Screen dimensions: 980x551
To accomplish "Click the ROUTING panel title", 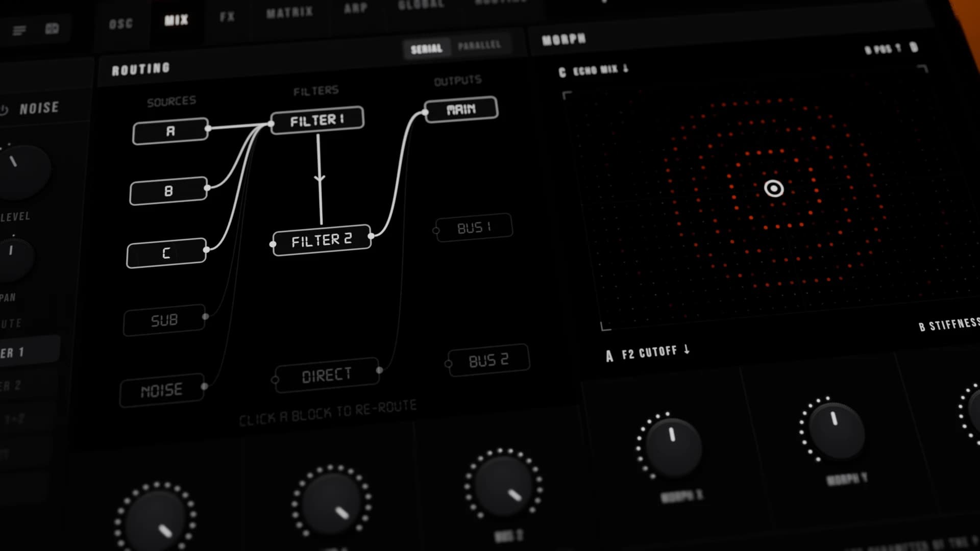I will 141,69.
